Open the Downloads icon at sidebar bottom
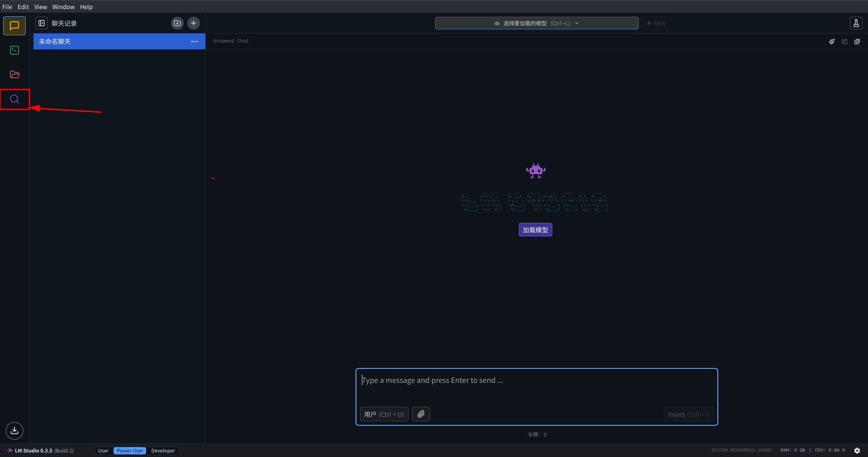Image resolution: width=868 pixels, height=457 pixels. pyautogui.click(x=14, y=430)
